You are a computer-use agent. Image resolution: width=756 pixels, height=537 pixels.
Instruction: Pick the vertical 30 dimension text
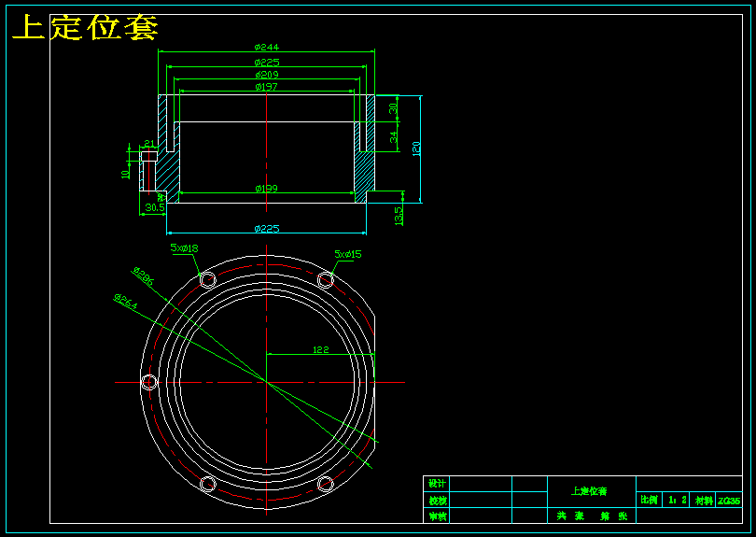tap(394, 108)
